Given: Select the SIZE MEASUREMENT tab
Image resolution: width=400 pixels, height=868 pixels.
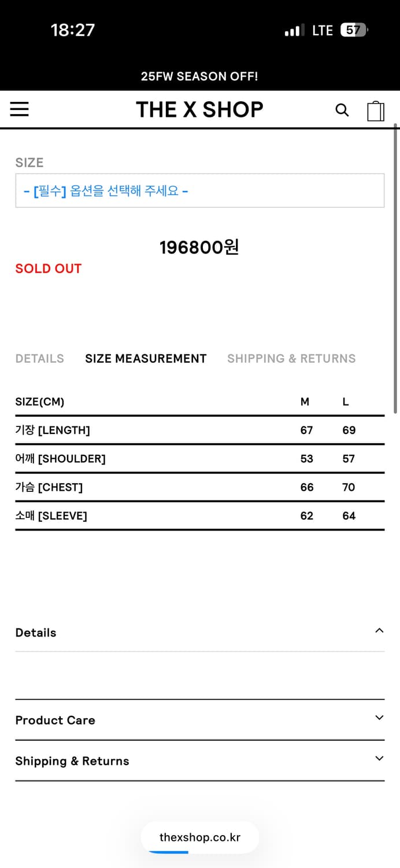Looking at the screenshot, I should 146,359.
